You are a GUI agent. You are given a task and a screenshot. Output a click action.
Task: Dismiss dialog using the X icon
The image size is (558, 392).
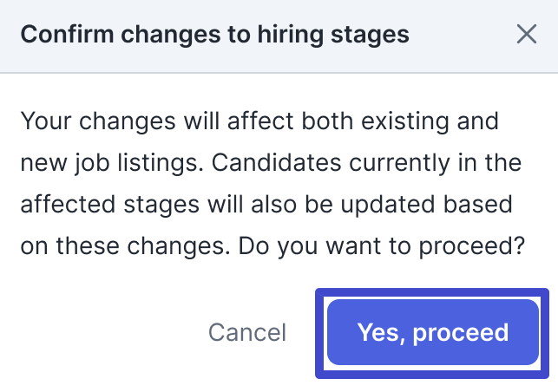tap(526, 35)
